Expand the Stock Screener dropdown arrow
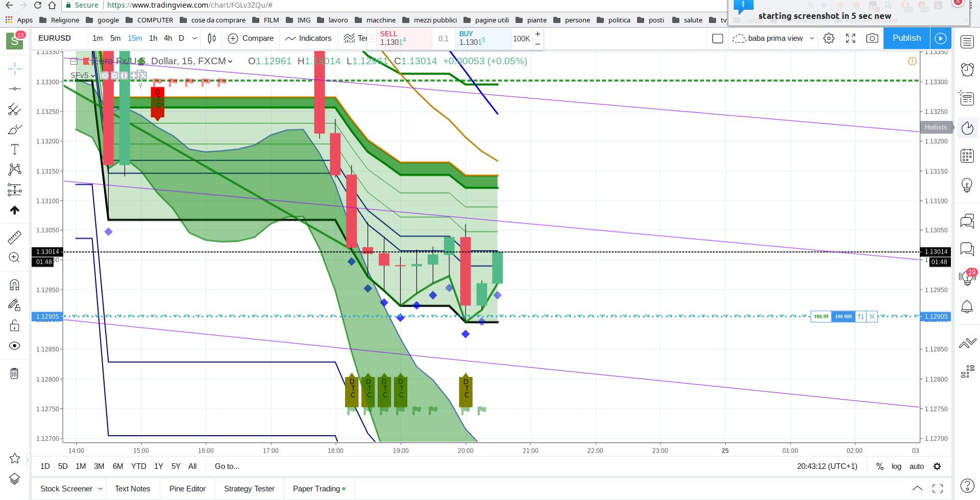Screen dimensions: 980x500 [100, 489]
